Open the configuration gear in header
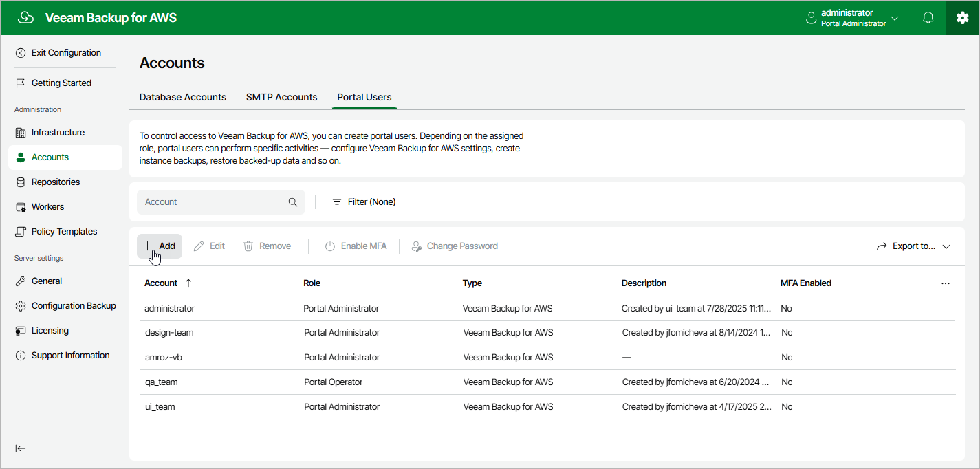Image resolution: width=980 pixels, height=469 pixels. (x=962, y=18)
